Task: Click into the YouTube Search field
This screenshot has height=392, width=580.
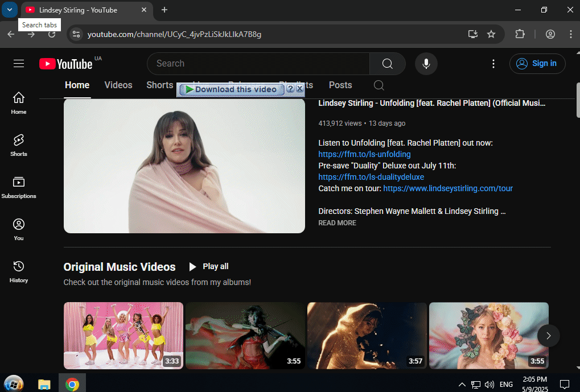Action: (x=258, y=64)
